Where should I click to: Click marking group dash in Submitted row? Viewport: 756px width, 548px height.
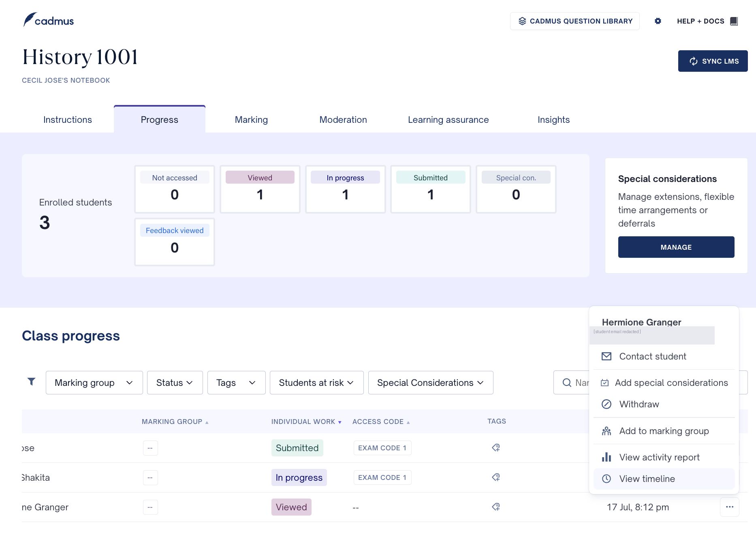tap(150, 448)
